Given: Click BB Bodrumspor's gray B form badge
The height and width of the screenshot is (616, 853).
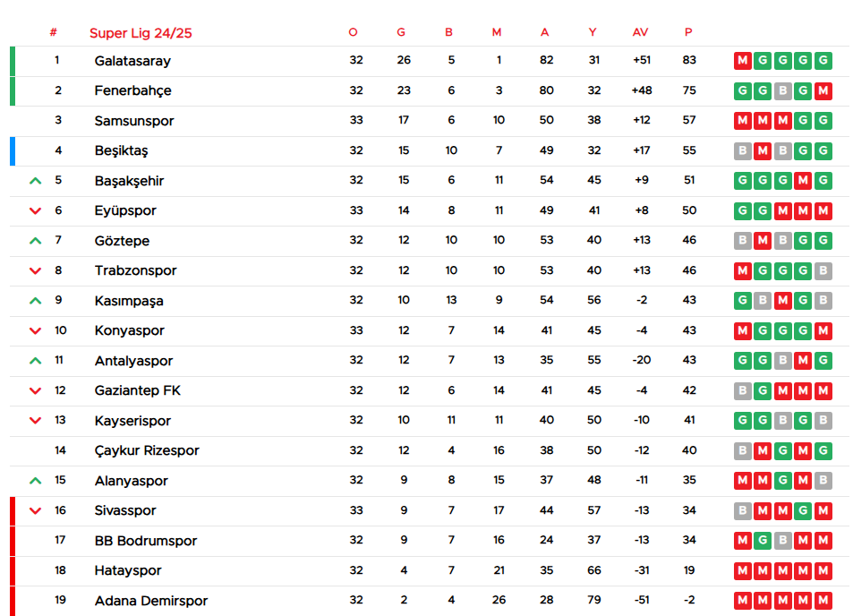Looking at the screenshot, I should point(783,541).
